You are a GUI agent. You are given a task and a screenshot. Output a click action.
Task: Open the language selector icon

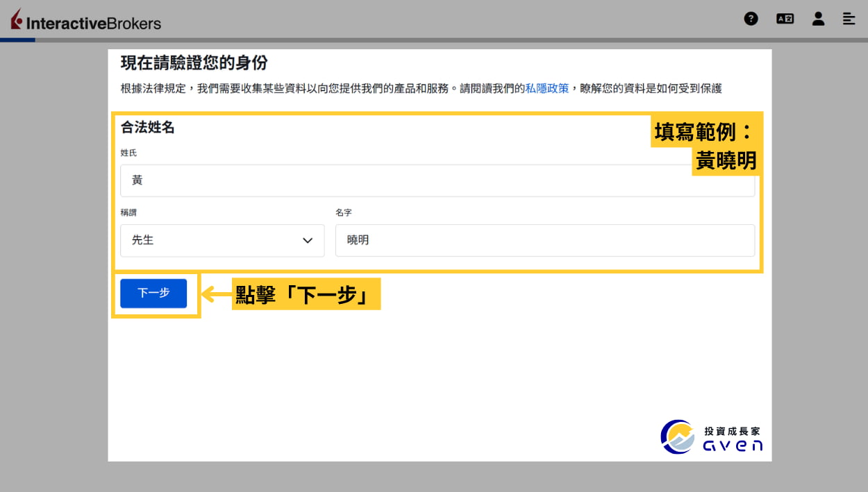coord(785,19)
